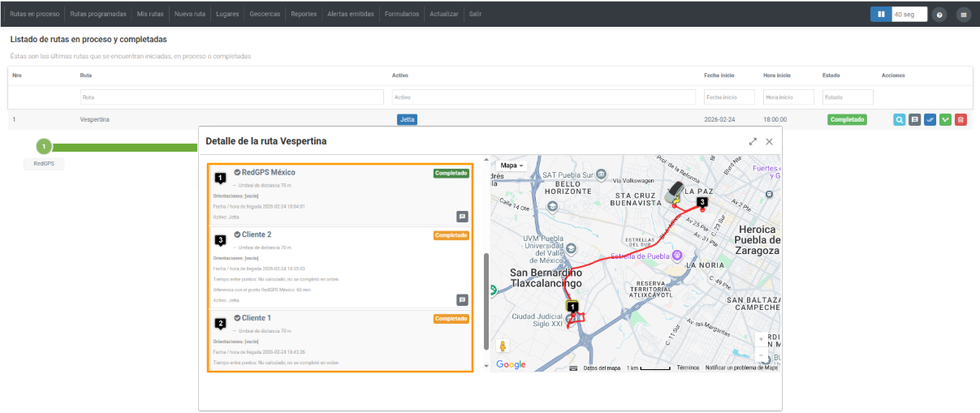This screenshot has width=980, height=413.
Task: Open the grid list menu icon
Action: 963,15
